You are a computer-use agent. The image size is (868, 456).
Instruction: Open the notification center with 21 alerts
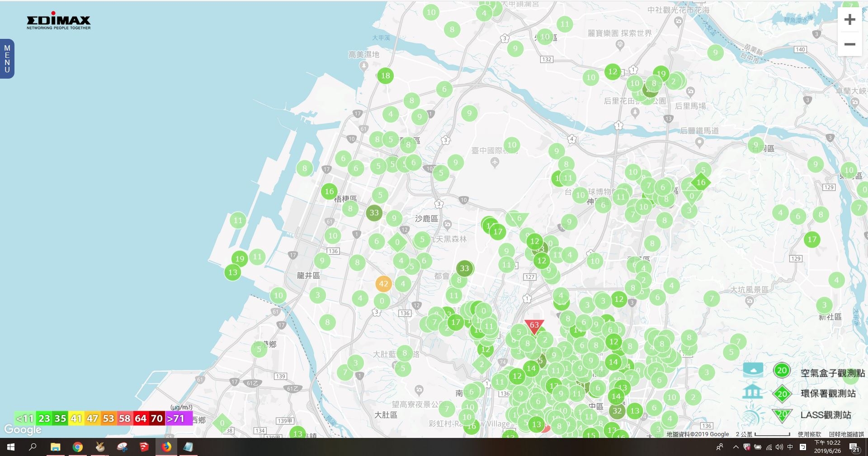click(x=854, y=447)
